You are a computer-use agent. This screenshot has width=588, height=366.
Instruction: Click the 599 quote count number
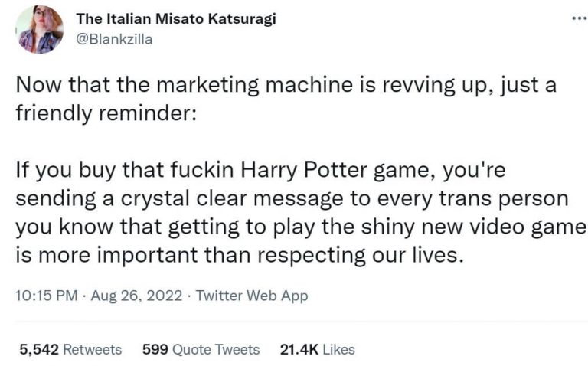pos(155,349)
